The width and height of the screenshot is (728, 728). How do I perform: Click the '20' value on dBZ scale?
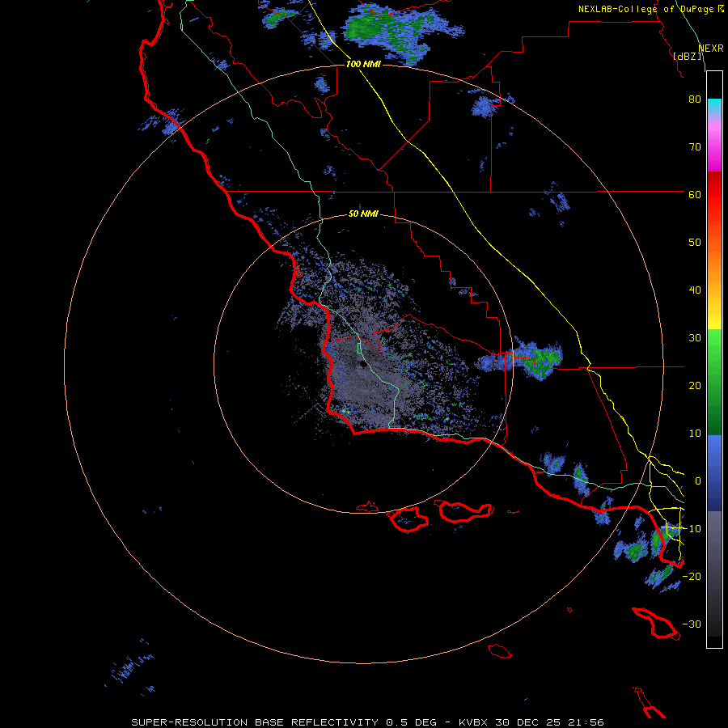(695, 386)
